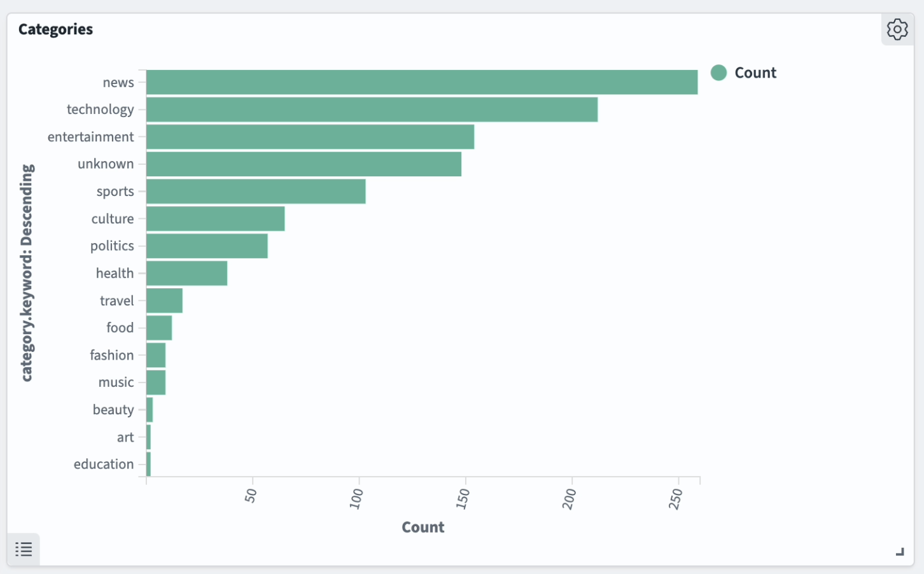
Task: Click the Categories panel title
Action: pyautogui.click(x=55, y=29)
